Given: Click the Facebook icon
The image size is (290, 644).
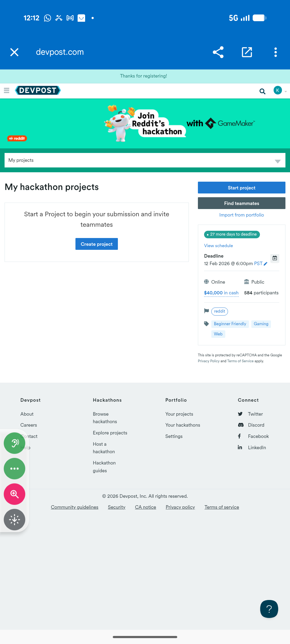Looking at the screenshot, I should [239, 436].
